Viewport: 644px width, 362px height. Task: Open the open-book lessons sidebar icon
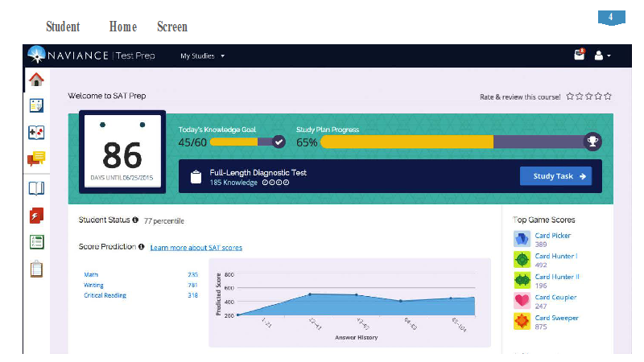(36, 188)
